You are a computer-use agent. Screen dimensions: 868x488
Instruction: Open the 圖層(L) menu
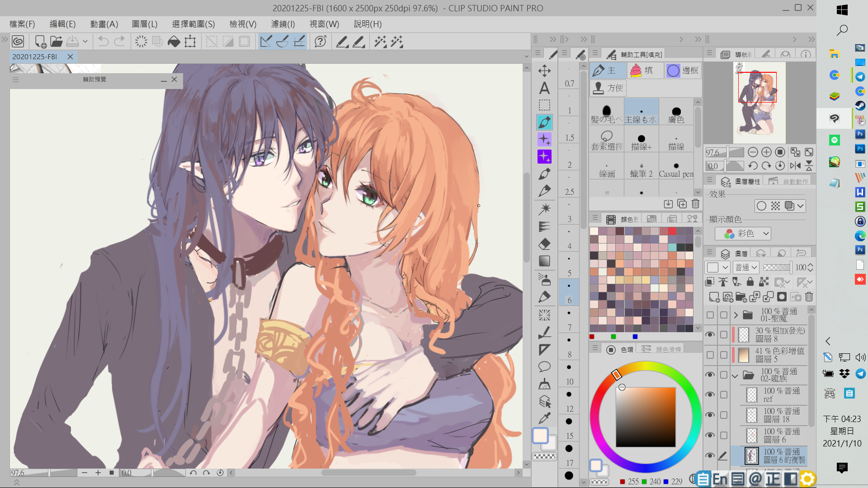[x=145, y=24]
